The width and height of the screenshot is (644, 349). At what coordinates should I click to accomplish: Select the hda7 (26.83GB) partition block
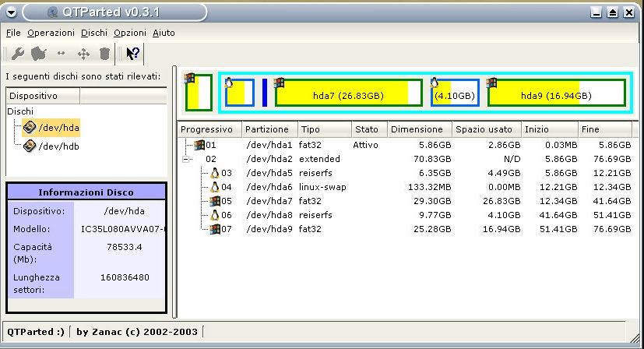point(348,93)
